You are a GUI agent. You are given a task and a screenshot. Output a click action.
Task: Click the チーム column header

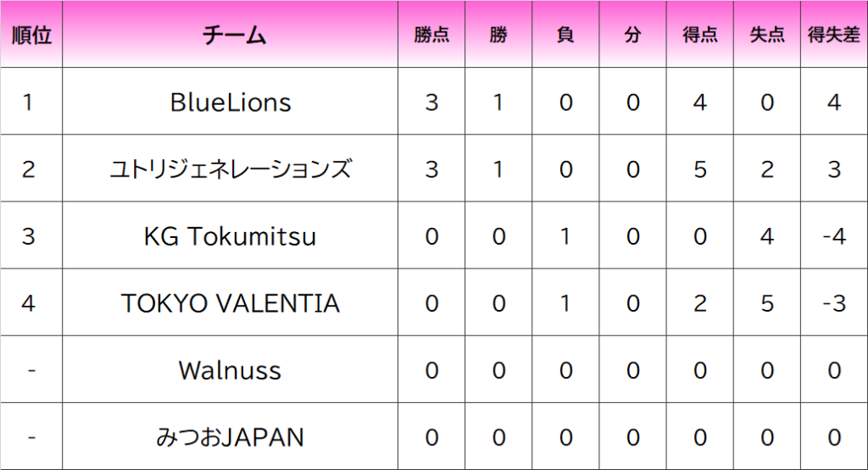(231, 35)
